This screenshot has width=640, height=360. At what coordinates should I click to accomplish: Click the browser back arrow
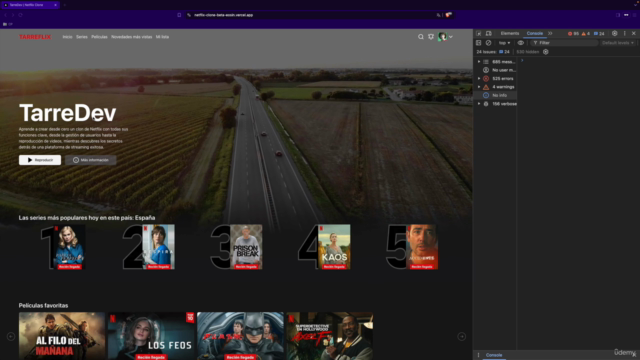(x=6, y=15)
